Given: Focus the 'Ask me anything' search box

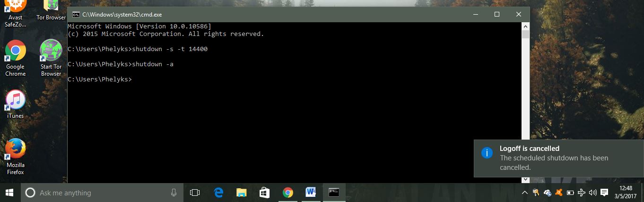Looking at the screenshot, I should (102, 193).
